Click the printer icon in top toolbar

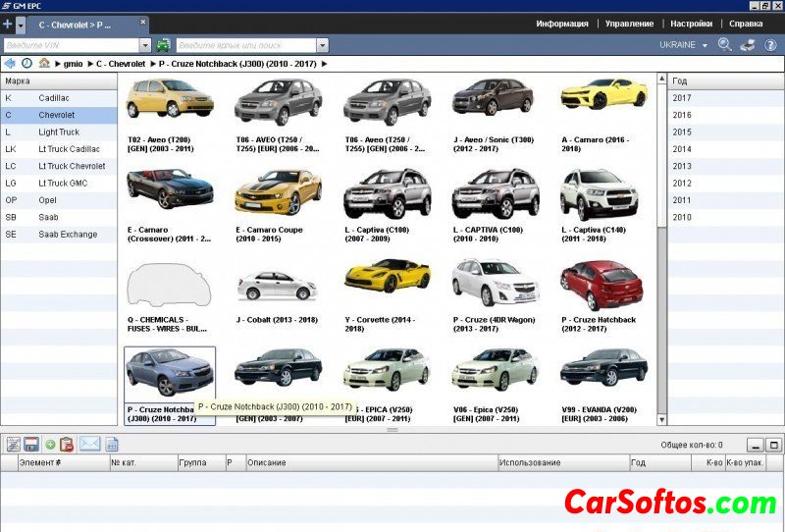click(x=748, y=45)
